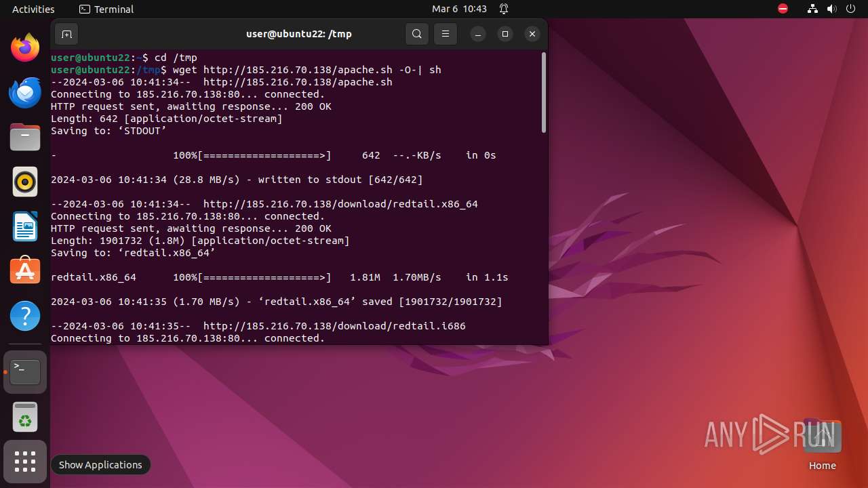
Task: Launch Thunderbird mail from the dock
Action: point(25,92)
